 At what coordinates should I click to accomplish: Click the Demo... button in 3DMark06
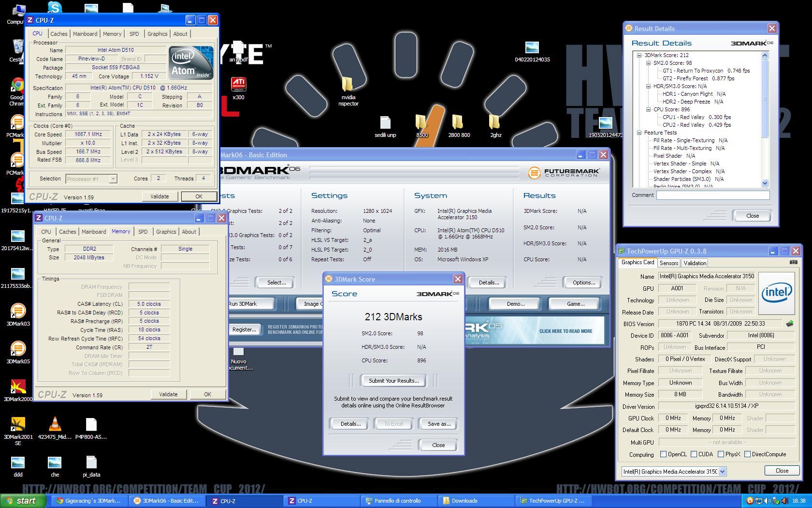click(515, 304)
